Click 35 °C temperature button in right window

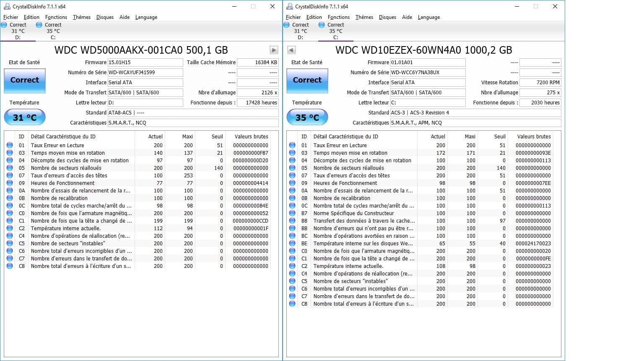(x=307, y=117)
